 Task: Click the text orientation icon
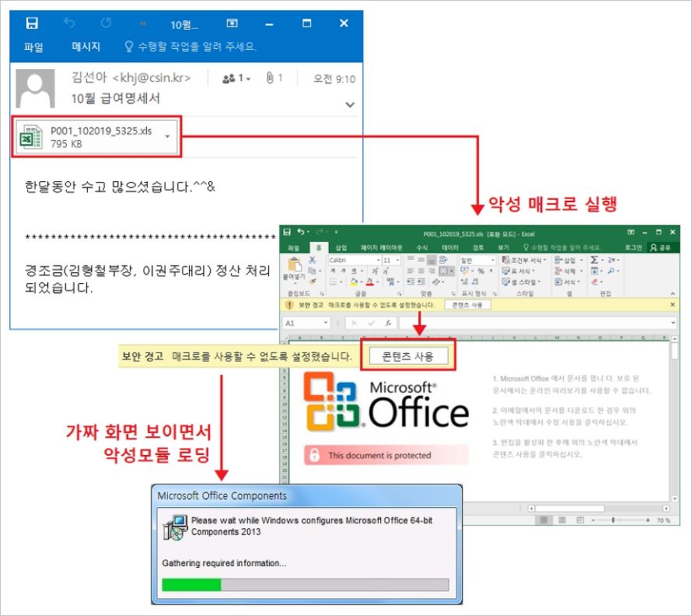(x=436, y=282)
